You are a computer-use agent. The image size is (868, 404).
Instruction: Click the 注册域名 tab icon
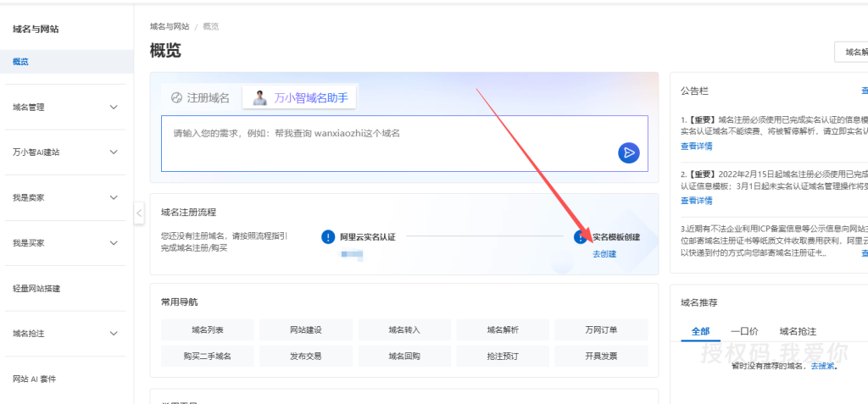(x=176, y=98)
